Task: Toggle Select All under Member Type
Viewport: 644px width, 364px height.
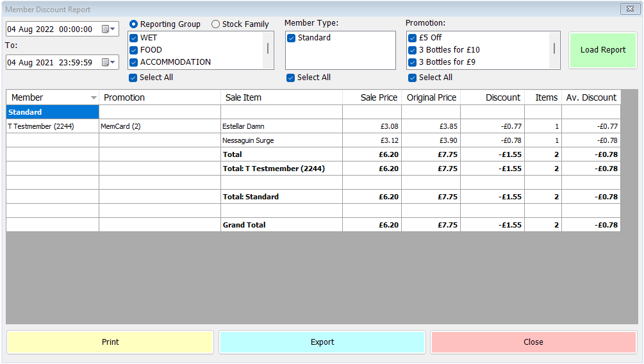Action: 290,78
